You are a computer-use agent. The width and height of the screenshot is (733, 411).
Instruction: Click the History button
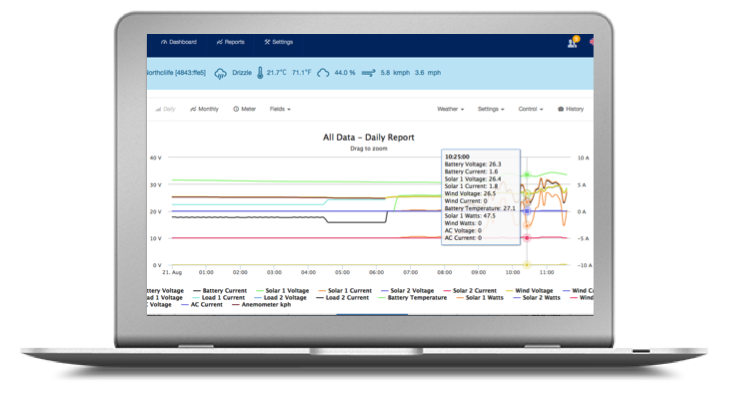[572, 108]
